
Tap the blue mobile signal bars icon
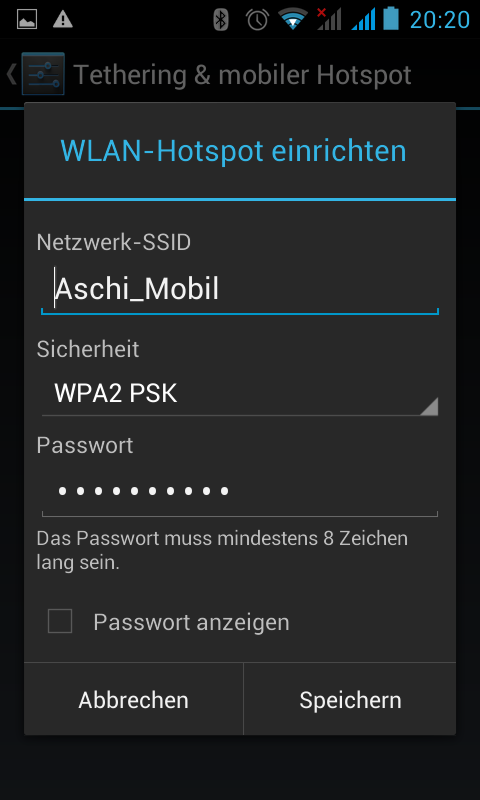(x=364, y=19)
